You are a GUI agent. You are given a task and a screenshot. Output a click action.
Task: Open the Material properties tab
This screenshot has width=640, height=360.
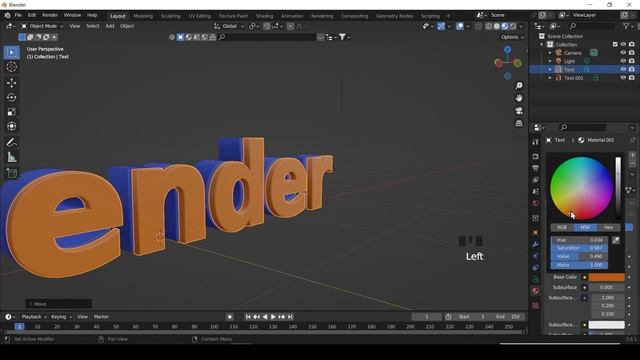point(536,291)
